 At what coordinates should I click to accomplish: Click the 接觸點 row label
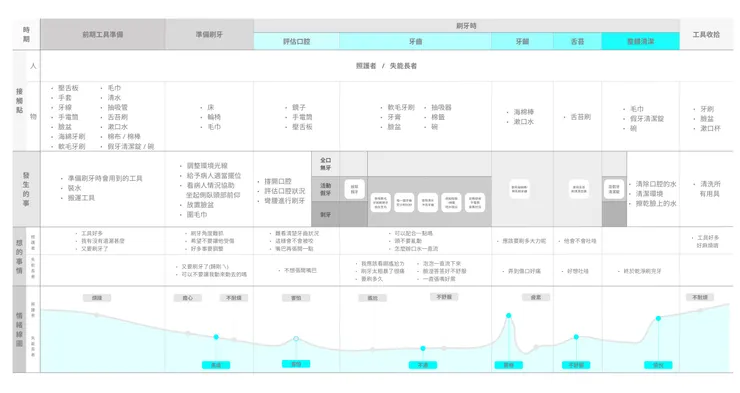[x=20, y=100]
